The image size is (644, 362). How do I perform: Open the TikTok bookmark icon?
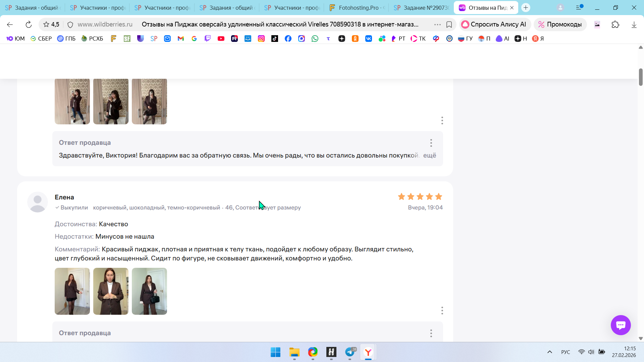point(275,39)
